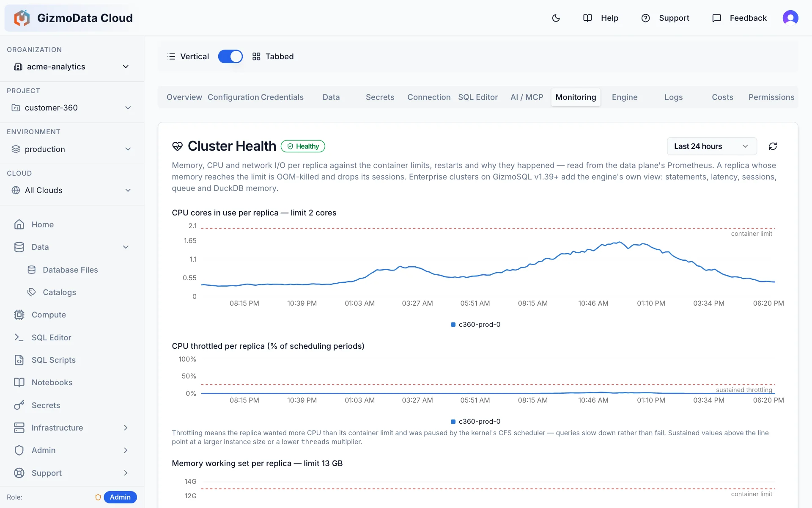The width and height of the screenshot is (812, 508).
Task: Open the AI / MCP tab
Action: coord(527,97)
